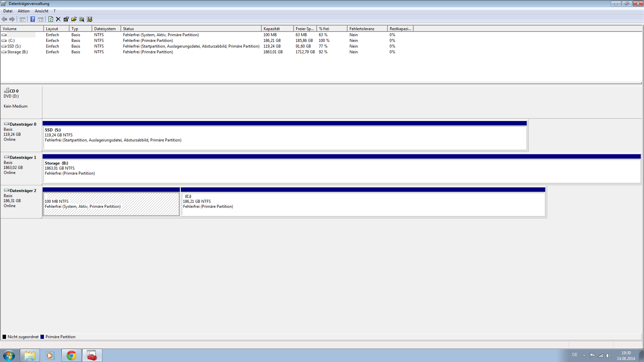Show/hide action pane toolbar icon
This screenshot has width=644, height=362.
41,19
